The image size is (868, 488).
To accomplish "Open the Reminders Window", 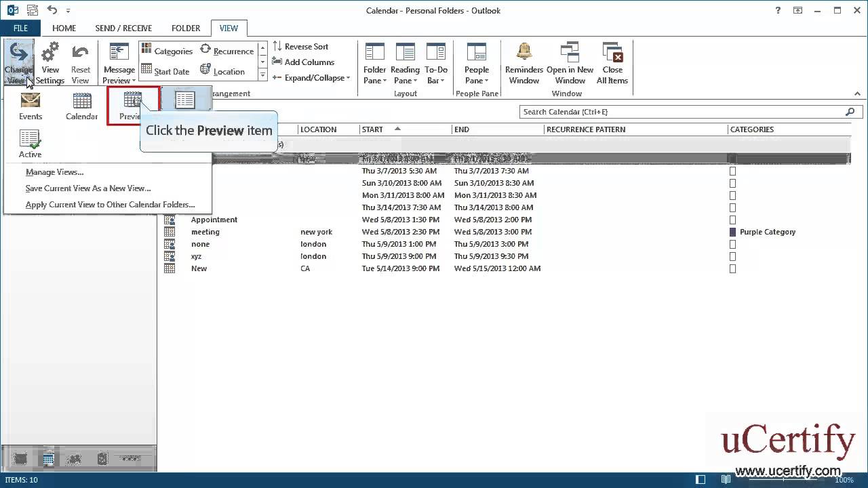I will click(x=524, y=63).
